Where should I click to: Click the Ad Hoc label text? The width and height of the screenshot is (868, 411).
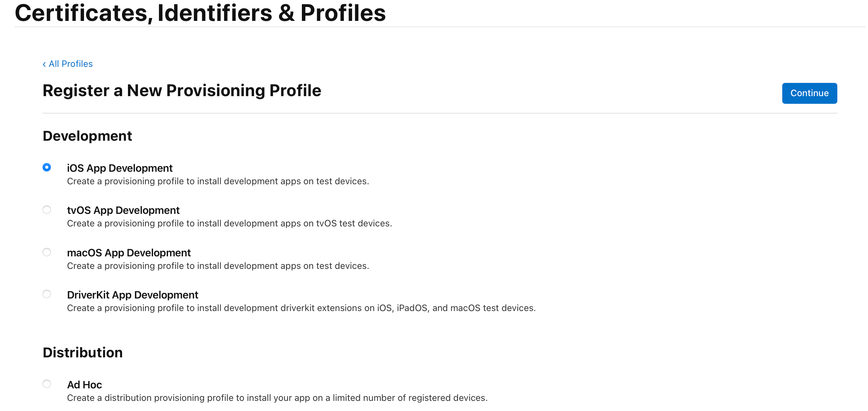point(84,385)
